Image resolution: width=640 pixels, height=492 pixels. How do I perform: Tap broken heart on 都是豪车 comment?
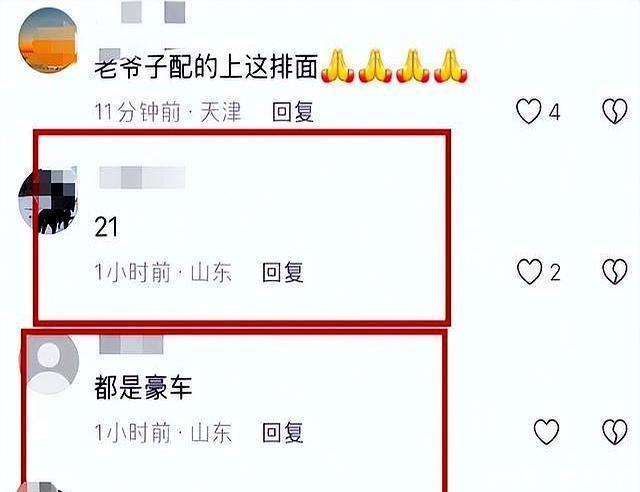tap(615, 432)
